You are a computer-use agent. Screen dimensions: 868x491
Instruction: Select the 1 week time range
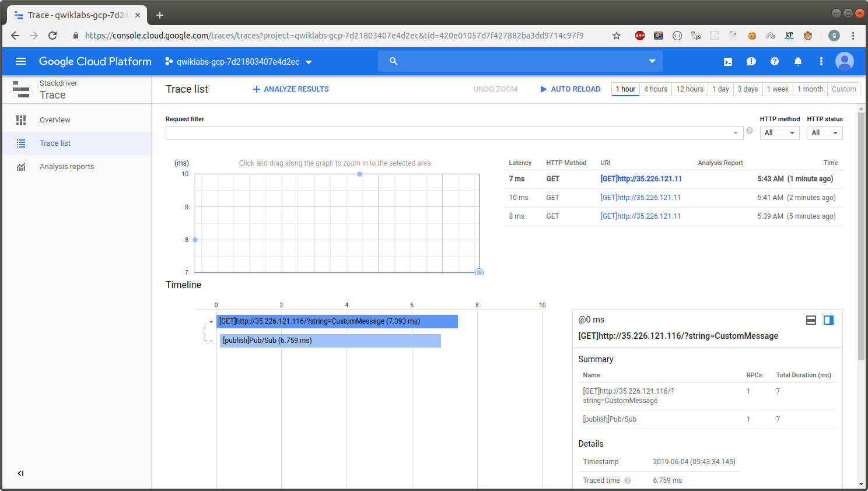(x=778, y=89)
